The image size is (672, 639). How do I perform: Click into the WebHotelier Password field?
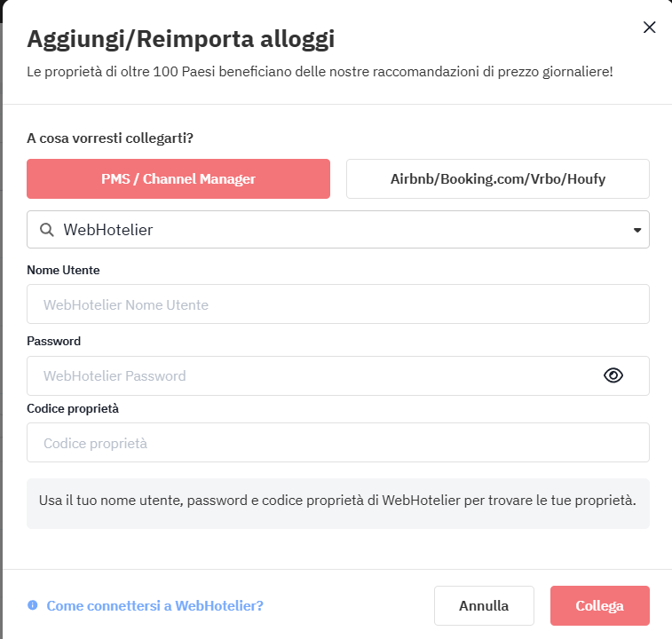click(x=311, y=375)
